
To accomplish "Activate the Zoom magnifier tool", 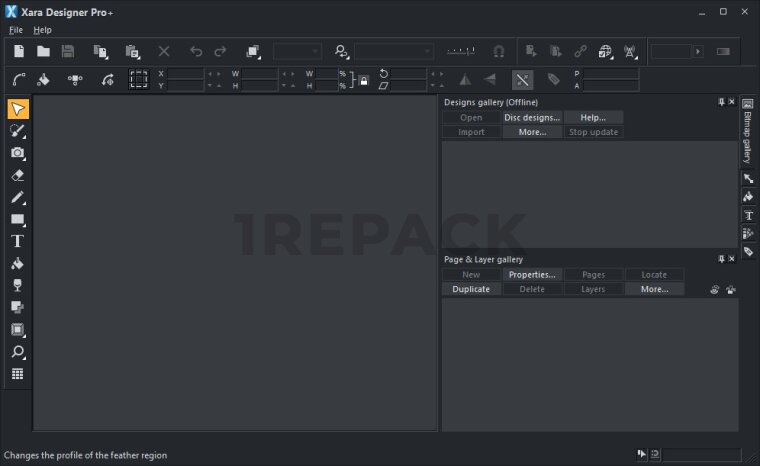I will [17, 352].
